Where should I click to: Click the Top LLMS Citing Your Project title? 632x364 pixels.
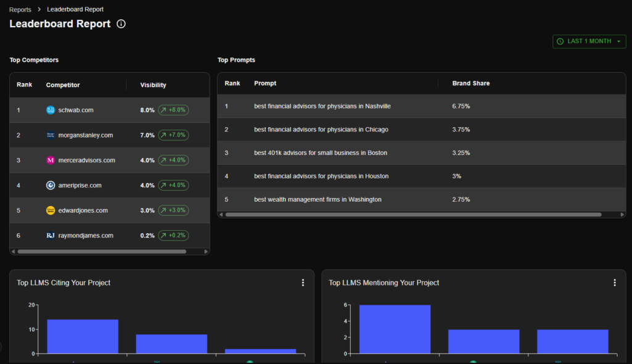64,283
